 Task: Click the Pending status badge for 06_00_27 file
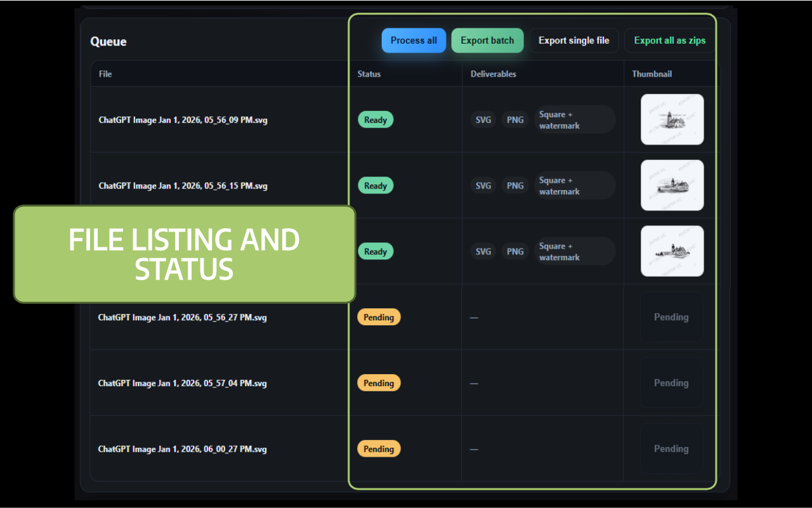379,448
